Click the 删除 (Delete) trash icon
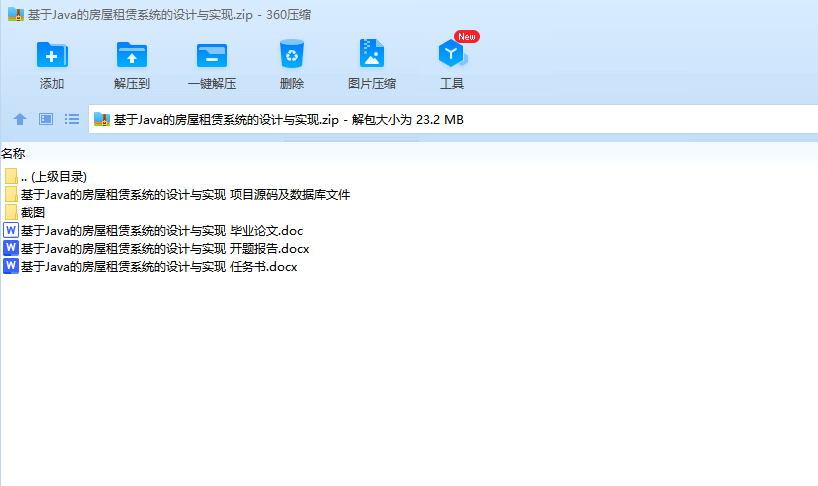818x486 pixels. (292, 54)
